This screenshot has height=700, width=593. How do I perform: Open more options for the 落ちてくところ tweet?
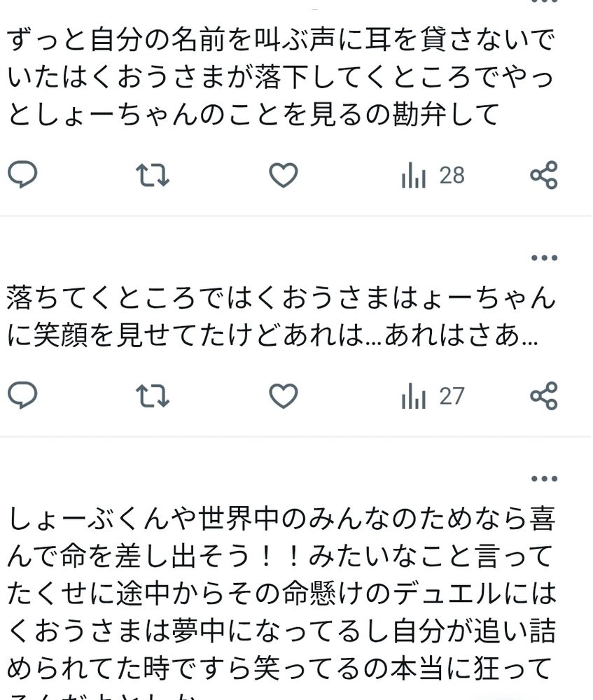544,258
